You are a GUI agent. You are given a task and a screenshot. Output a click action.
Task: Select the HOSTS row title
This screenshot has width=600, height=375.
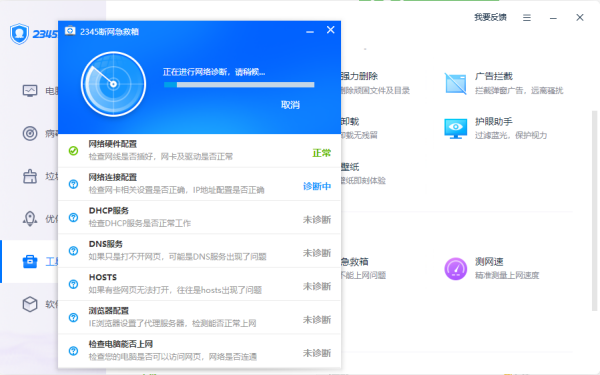click(x=103, y=277)
